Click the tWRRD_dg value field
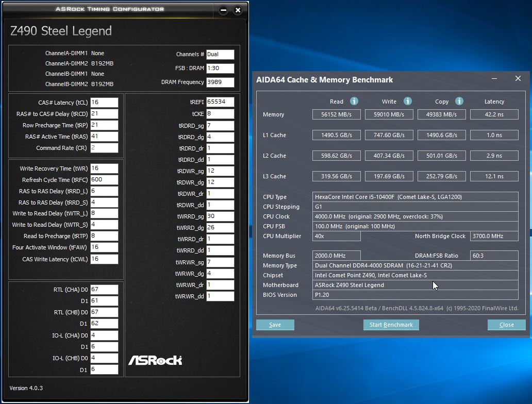532x404 pixels. 220,228
